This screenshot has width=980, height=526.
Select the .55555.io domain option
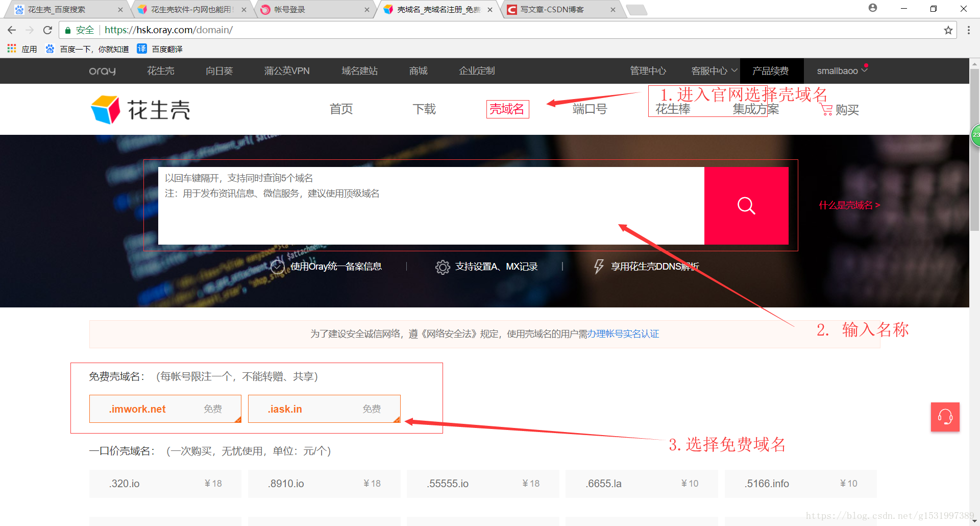click(x=483, y=484)
